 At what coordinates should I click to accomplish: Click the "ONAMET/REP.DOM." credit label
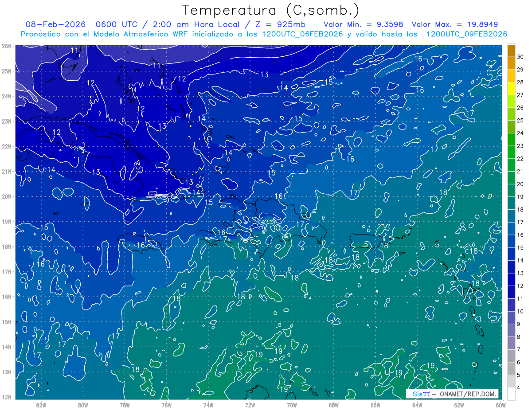pyautogui.click(x=468, y=394)
